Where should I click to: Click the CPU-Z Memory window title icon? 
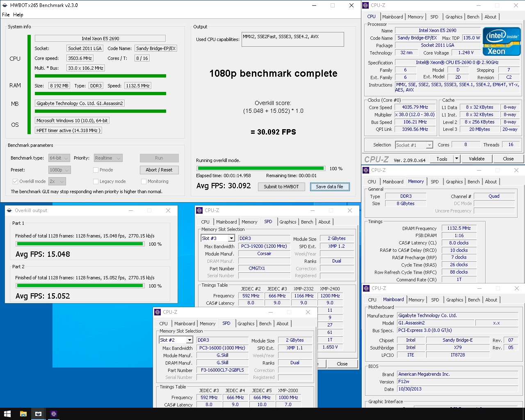click(366, 170)
